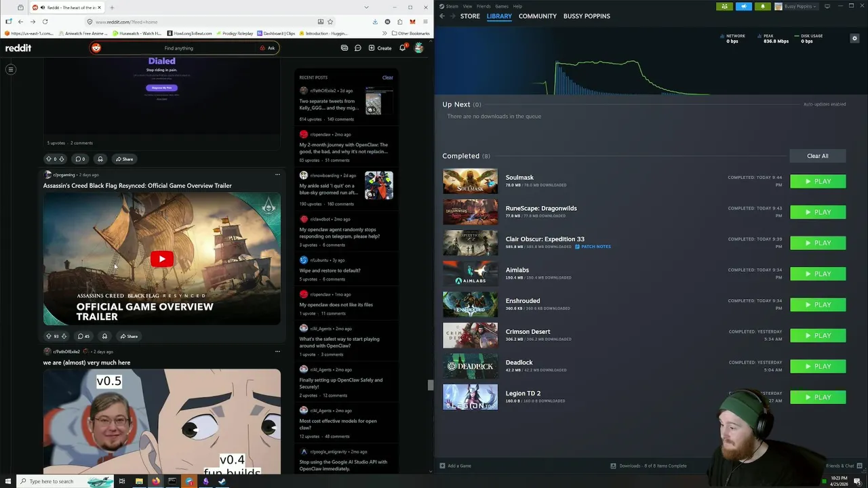Open Steam notifications bell icon

(763, 6)
